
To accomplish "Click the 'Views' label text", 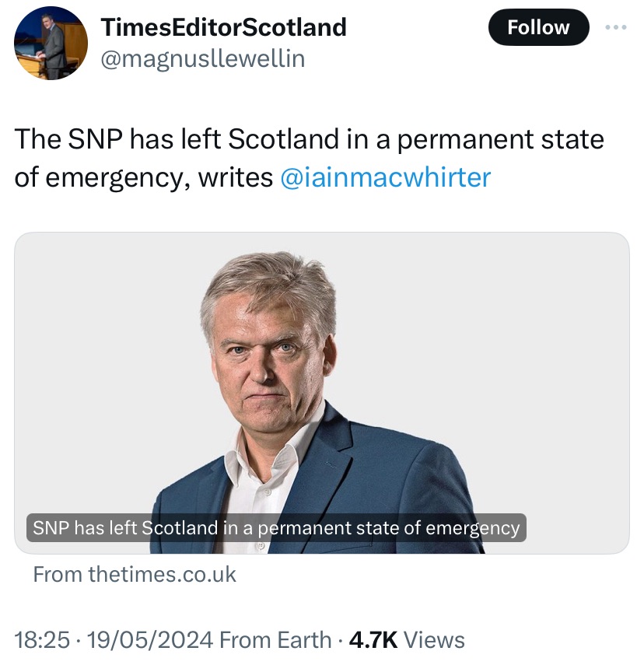I will pyautogui.click(x=435, y=640).
